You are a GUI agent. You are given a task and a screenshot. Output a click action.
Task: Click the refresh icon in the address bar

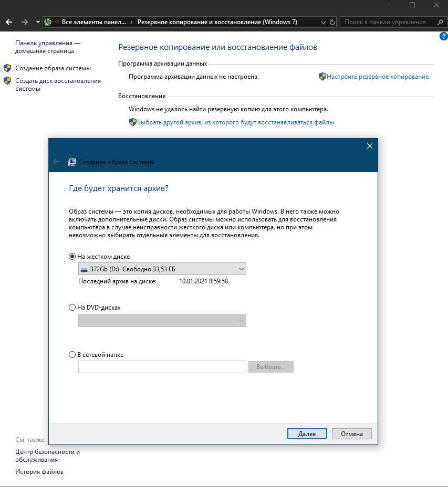pyautogui.click(x=332, y=22)
